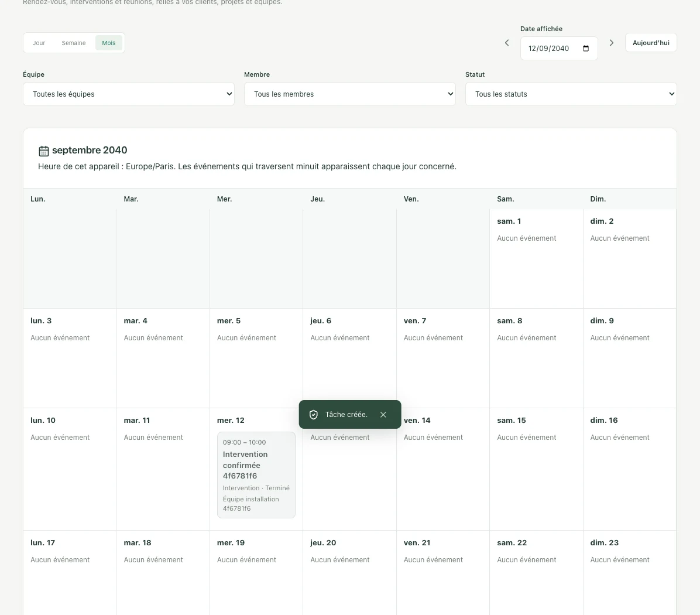Switch to Semaine view

[74, 43]
